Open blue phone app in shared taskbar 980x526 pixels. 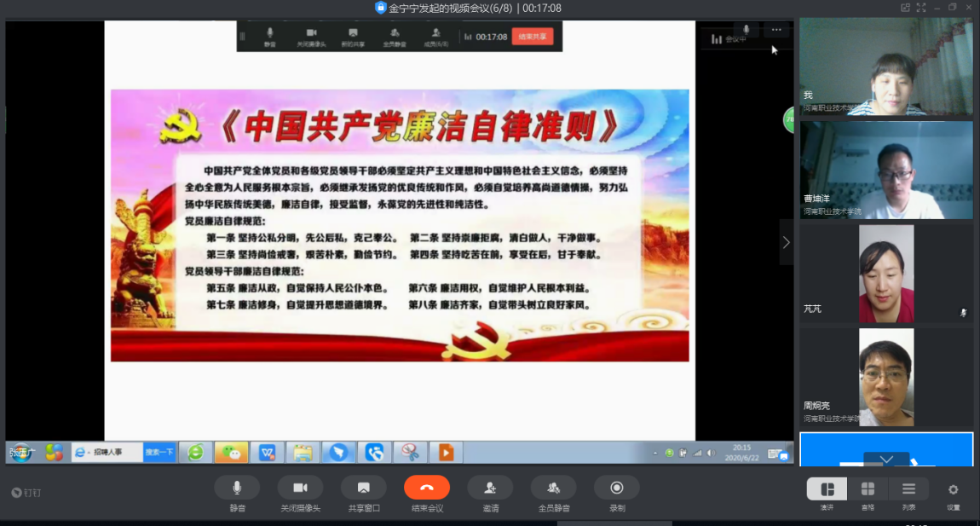pyautogui.click(x=374, y=452)
